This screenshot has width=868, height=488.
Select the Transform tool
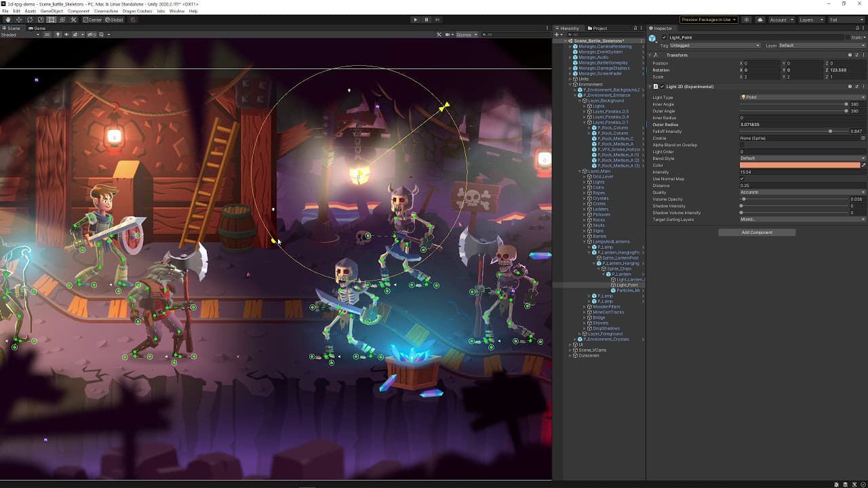pos(62,20)
